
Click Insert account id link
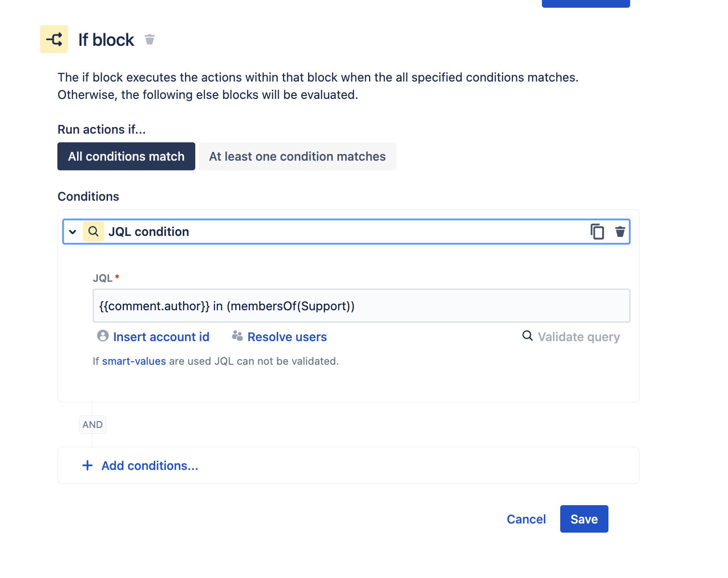click(x=162, y=337)
